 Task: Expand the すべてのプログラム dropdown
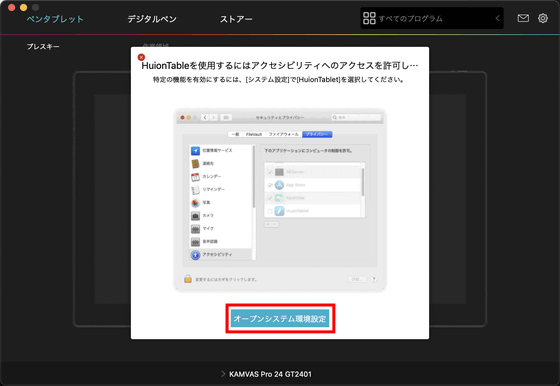pyautogui.click(x=432, y=18)
